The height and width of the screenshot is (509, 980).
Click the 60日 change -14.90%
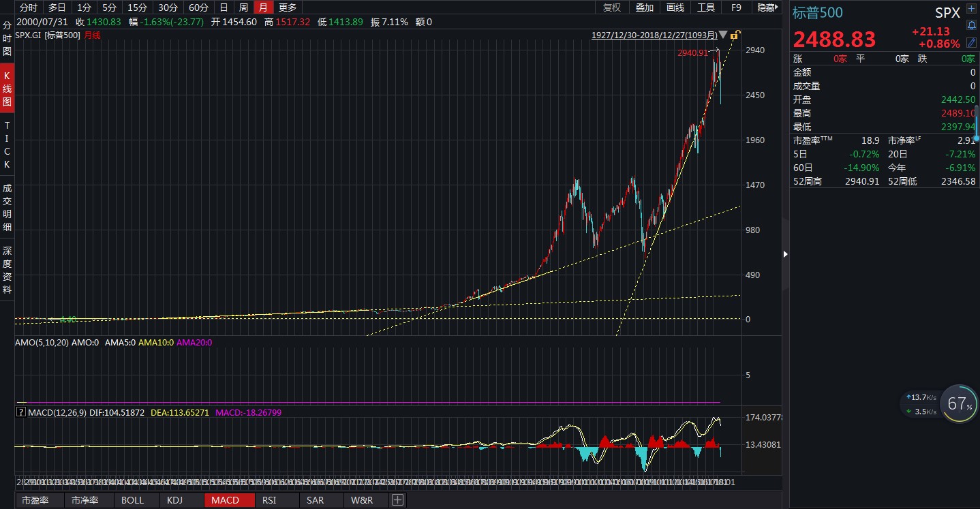pos(861,168)
